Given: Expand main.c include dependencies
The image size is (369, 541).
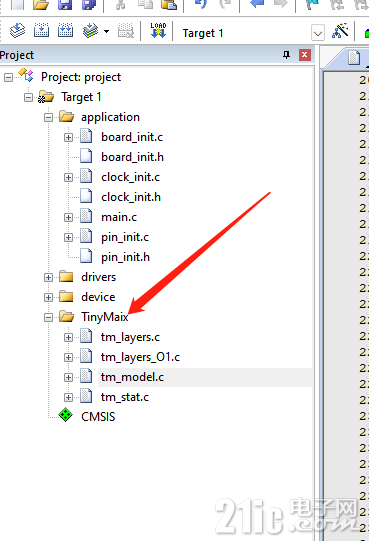Looking at the screenshot, I should [68, 217].
